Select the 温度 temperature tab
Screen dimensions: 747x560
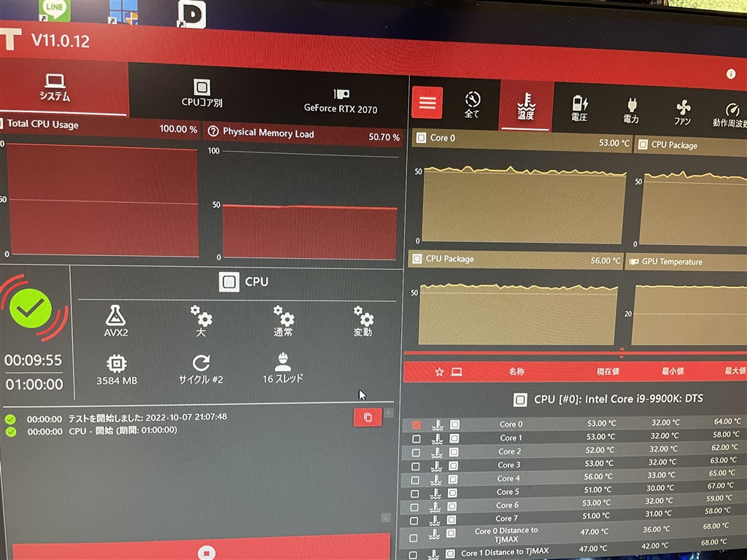tap(526, 106)
